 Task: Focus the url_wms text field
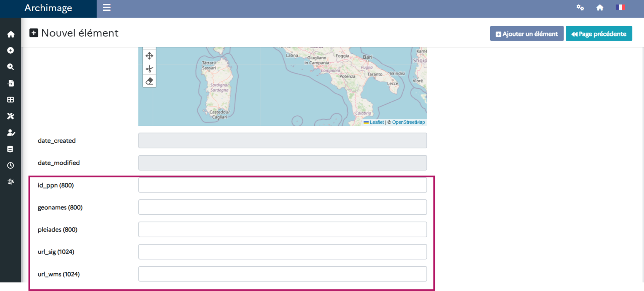click(x=283, y=274)
